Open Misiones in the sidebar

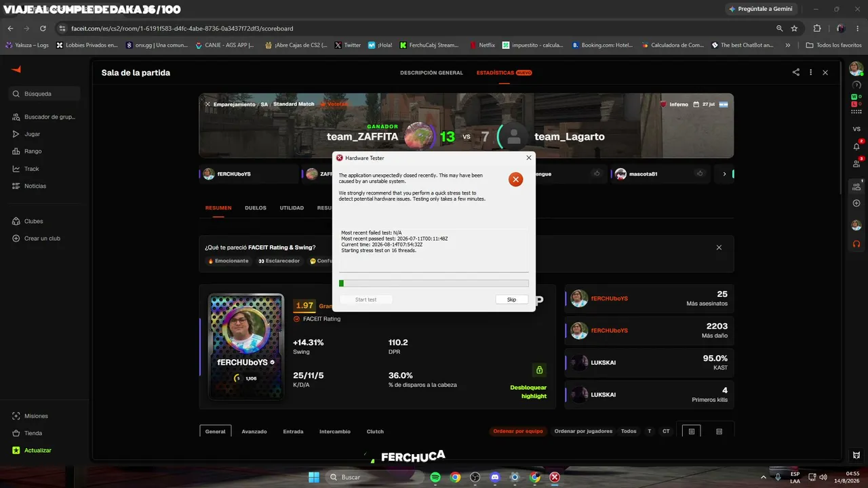pyautogui.click(x=31, y=416)
